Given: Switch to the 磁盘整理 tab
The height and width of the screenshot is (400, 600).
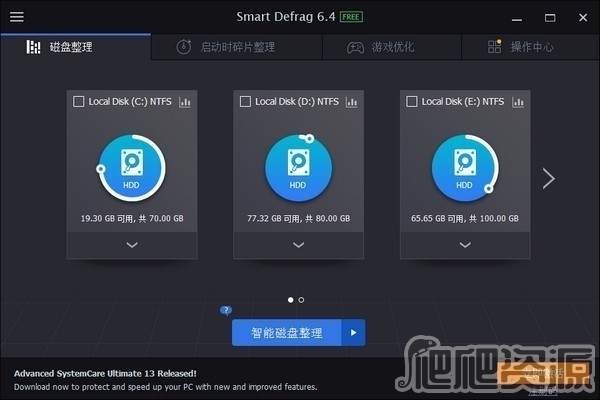Looking at the screenshot, I should (76, 47).
